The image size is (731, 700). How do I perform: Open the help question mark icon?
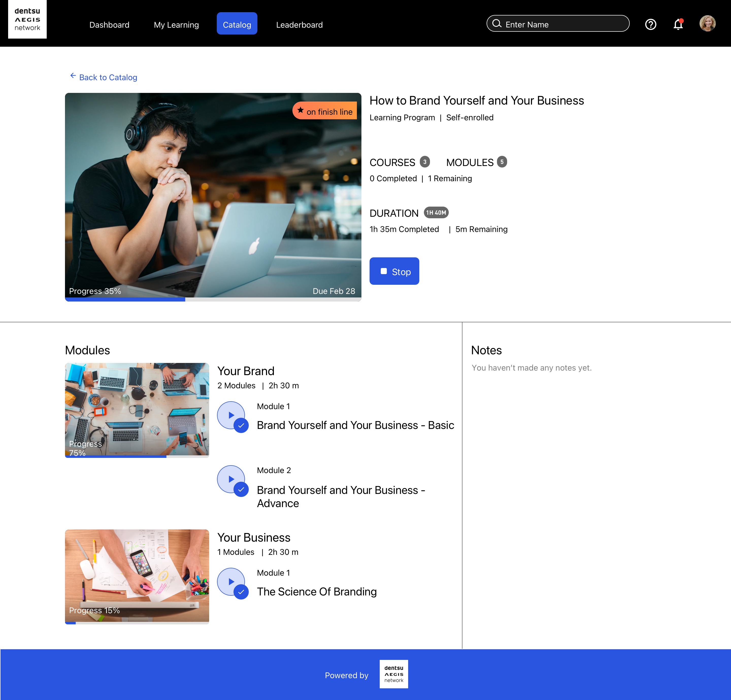tap(651, 24)
